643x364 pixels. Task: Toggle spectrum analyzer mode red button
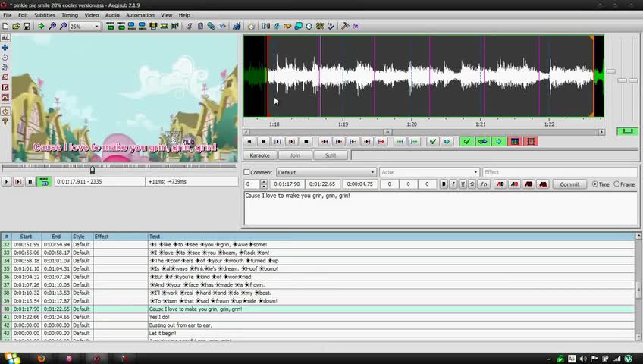pyautogui.click(x=515, y=141)
